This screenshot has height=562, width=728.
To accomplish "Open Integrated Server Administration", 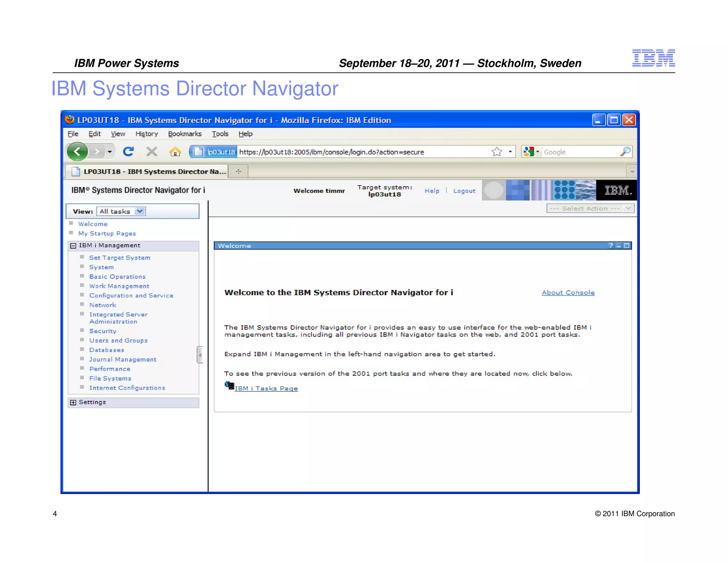I will (x=118, y=318).
